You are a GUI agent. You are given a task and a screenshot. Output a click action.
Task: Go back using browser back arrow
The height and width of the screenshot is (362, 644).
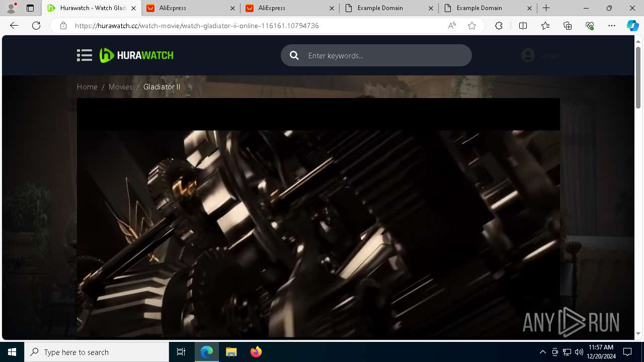(x=14, y=26)
